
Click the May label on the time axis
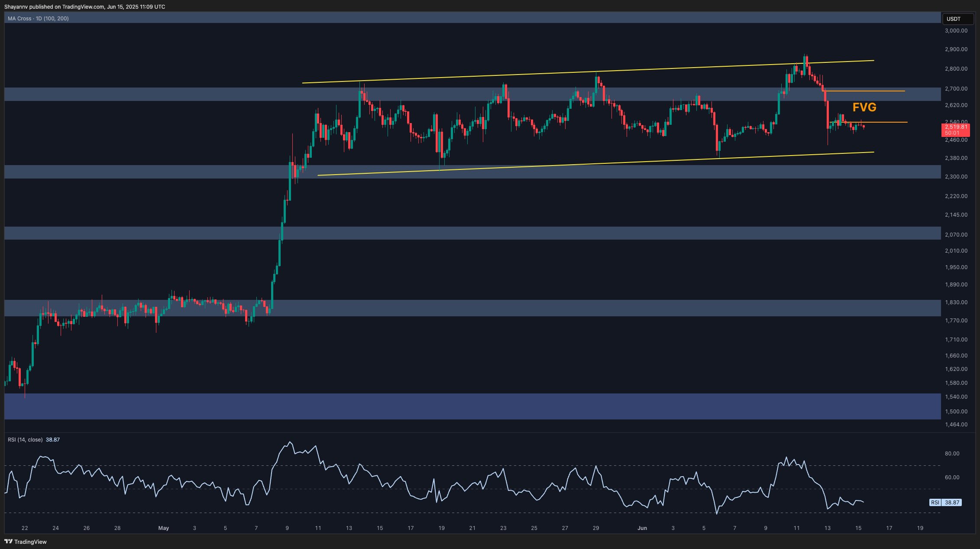(164, 528)
